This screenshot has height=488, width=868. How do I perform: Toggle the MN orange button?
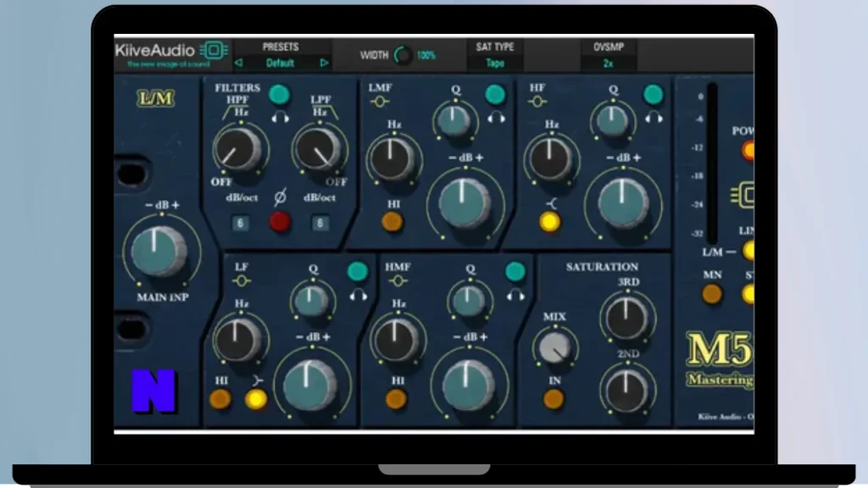point(712,294)
